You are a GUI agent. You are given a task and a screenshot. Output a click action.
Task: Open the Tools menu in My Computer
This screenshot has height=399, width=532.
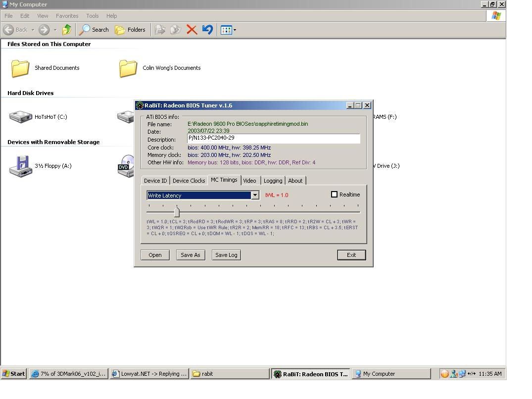point(92,16)
